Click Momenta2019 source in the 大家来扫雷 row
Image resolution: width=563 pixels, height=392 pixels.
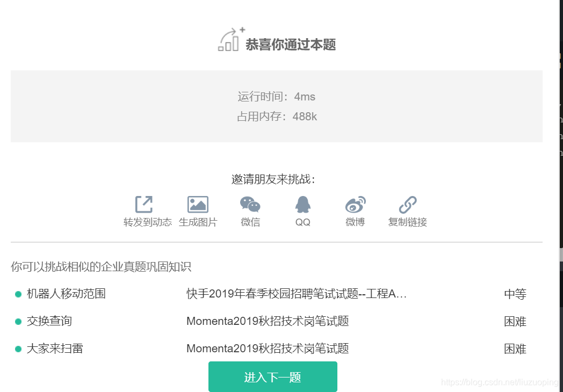268,349
